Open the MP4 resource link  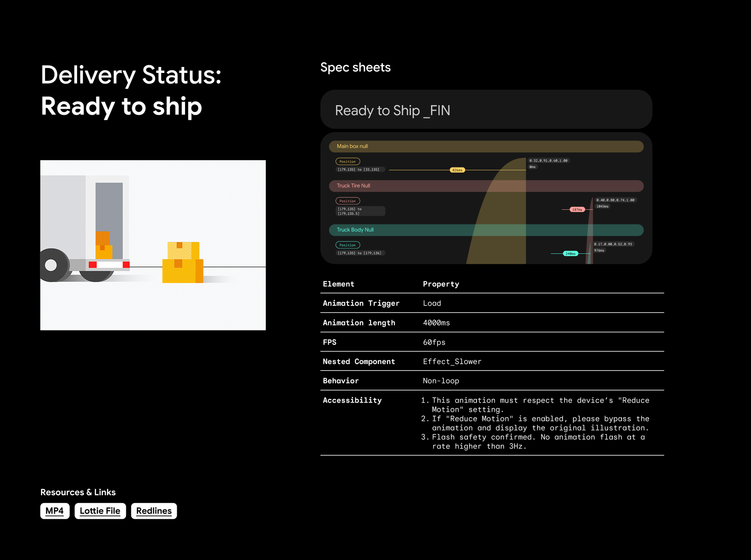55,511
